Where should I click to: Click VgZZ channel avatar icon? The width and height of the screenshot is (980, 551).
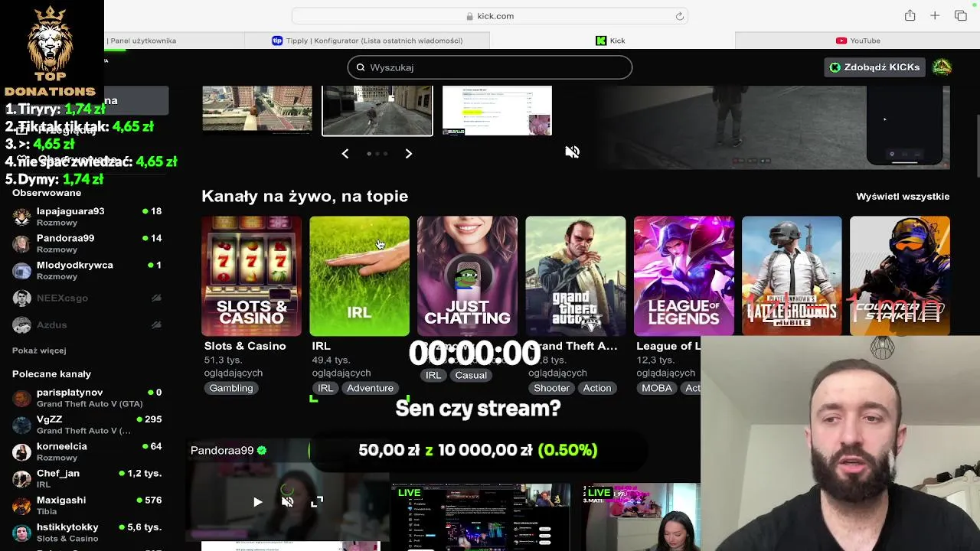click(22, 425)
